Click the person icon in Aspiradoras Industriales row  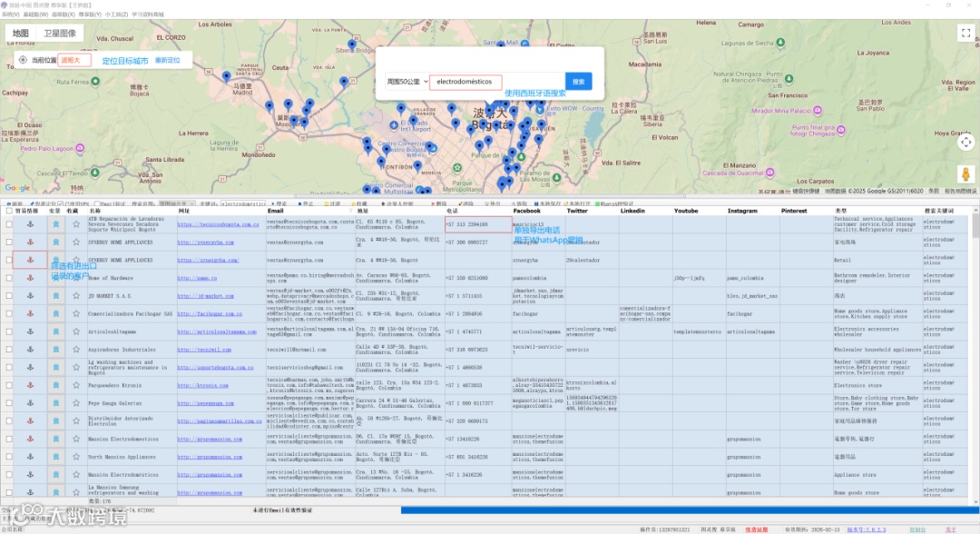point(55,350)
